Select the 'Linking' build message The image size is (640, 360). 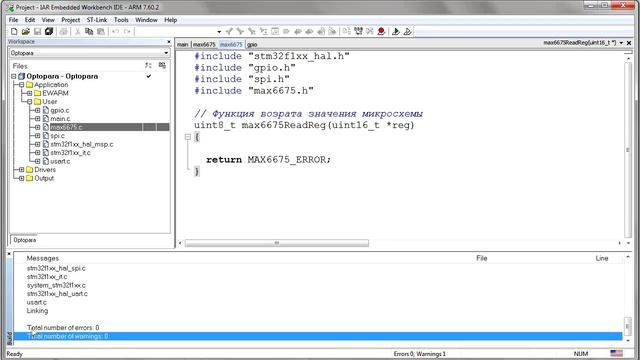[x=37, y=311]
